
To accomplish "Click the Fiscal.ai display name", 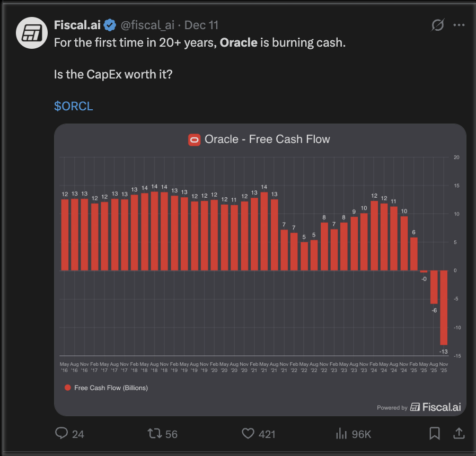I will [x=77, y=25].
